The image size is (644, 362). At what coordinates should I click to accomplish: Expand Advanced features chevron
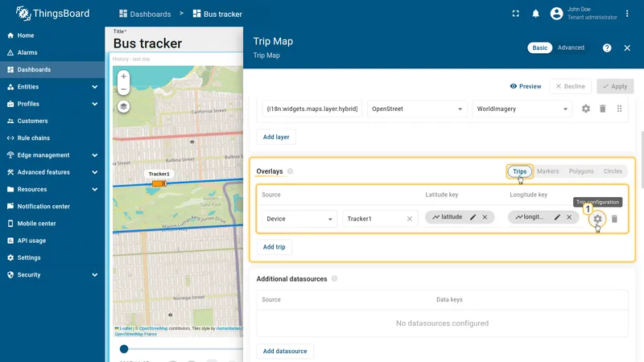95,172
